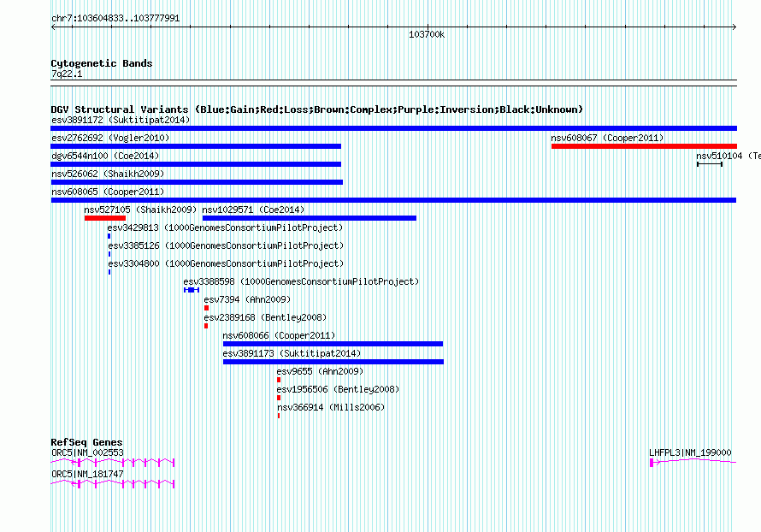
Task: Open nsv527105 (Shaikh2009) label
Action: [140, 210]
